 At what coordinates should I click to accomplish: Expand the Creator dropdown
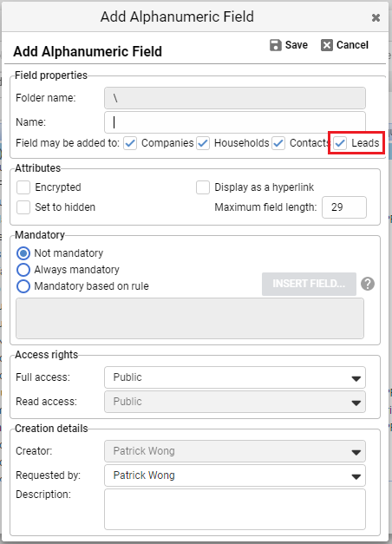point(235,451)
